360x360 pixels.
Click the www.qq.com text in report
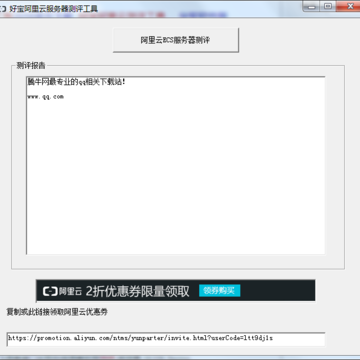tap(45, 97)
